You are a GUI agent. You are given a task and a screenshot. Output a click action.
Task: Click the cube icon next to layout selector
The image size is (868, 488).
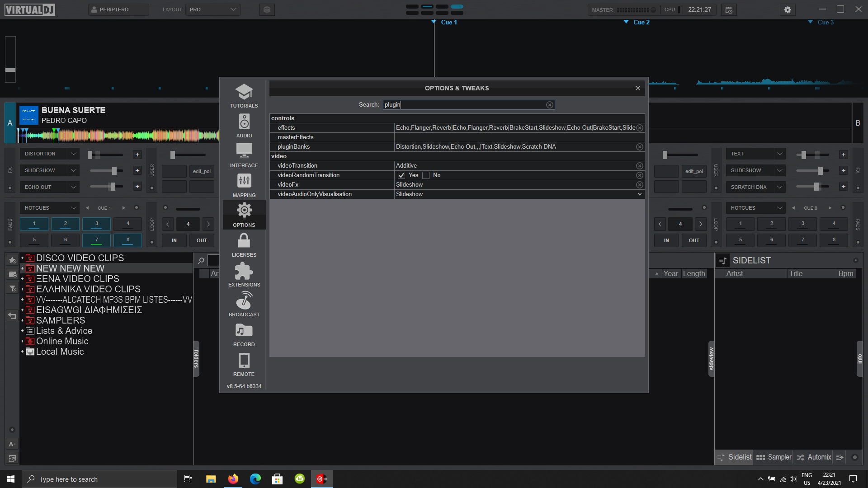[x=267, y=9]
